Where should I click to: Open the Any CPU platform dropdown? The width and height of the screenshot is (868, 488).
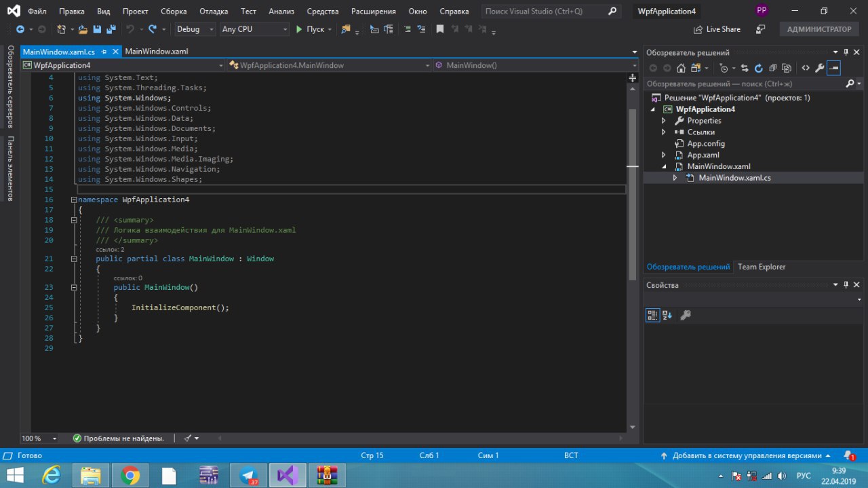(254, 29)
